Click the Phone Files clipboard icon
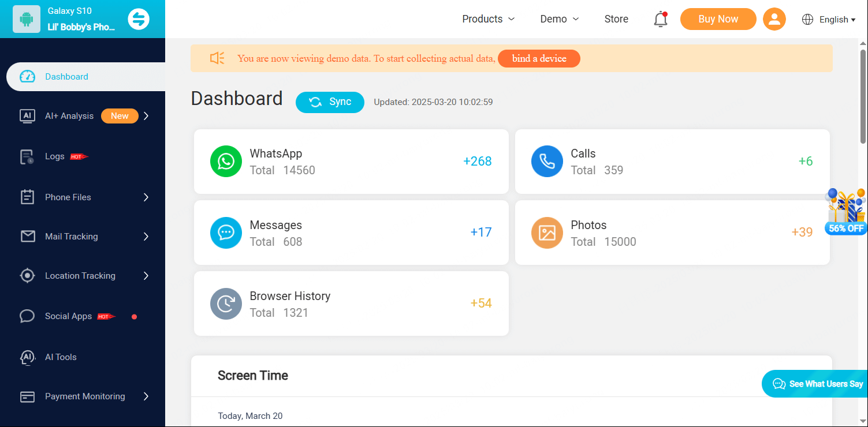The width and height of the screenshot is (868, 427). click(x=27, y=197)
